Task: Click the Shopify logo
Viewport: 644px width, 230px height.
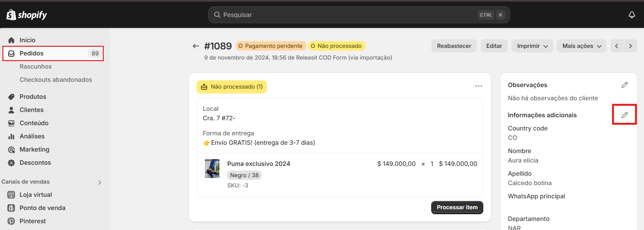Action: (27, 15)
